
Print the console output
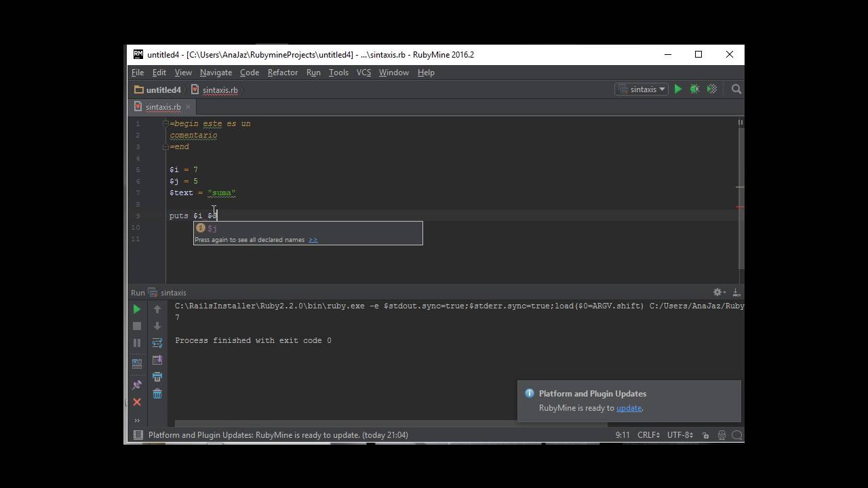point(157,377)
